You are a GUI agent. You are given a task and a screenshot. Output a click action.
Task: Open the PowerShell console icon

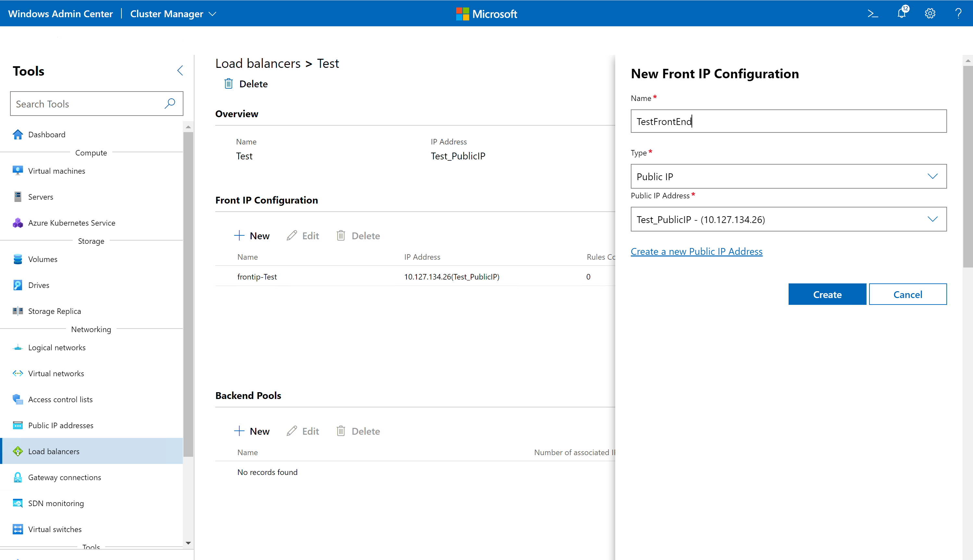tap(873, 14)
